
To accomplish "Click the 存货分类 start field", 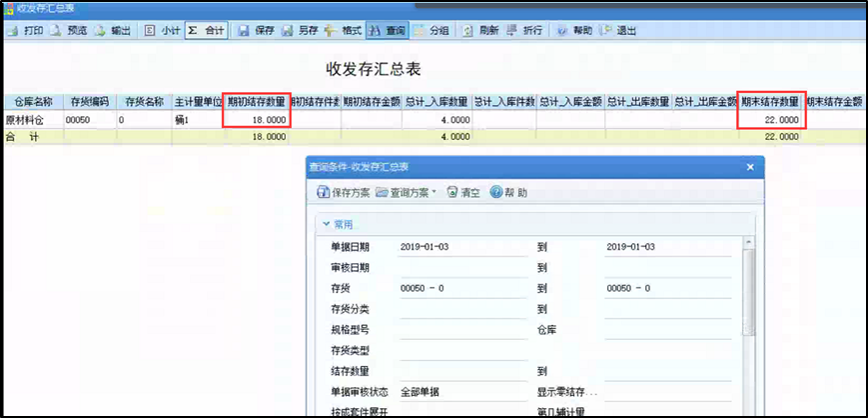I will coord(462,309).
